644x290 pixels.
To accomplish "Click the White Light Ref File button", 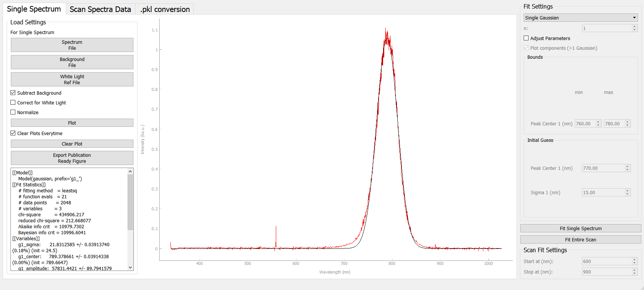I will pos(72,79).
